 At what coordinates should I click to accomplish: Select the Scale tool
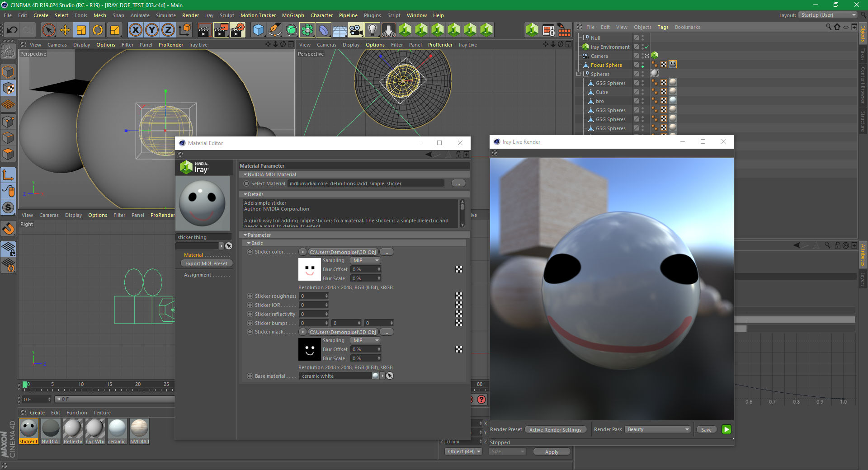pyautogui.click(x=81, y=30)
